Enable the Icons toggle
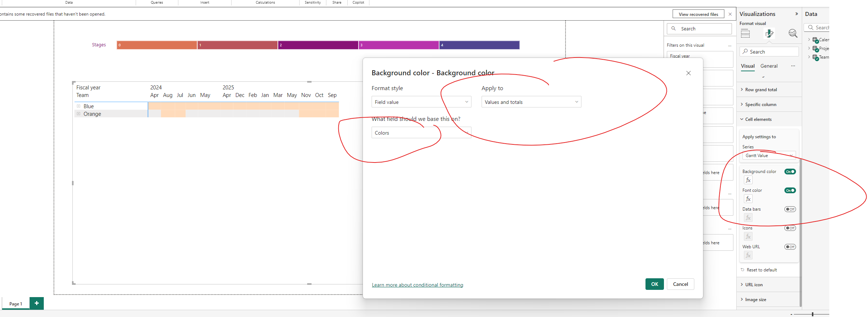 (790, 228)
